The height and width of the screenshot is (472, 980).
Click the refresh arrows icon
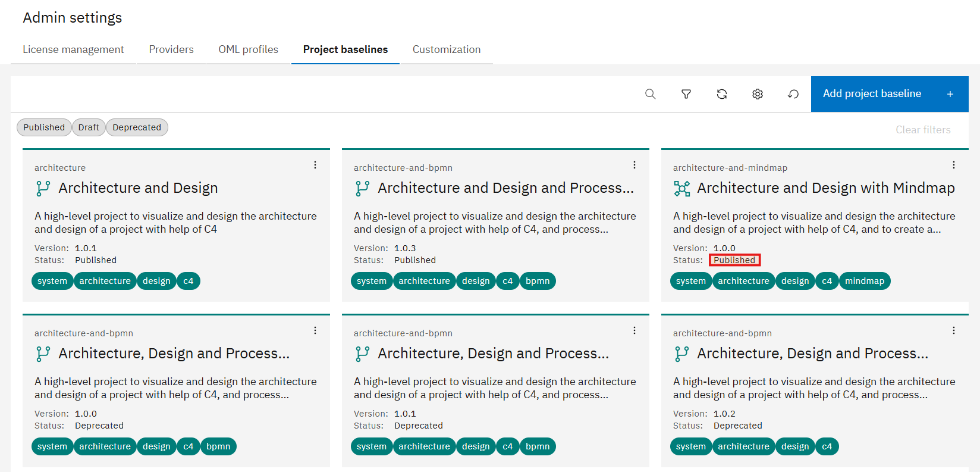tap(722, 94)
